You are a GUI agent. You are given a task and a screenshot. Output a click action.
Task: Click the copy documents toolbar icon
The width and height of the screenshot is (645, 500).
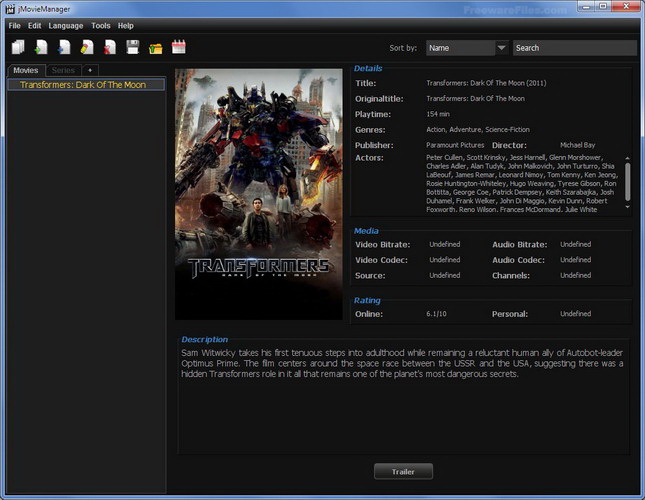[x=17, y=47]
